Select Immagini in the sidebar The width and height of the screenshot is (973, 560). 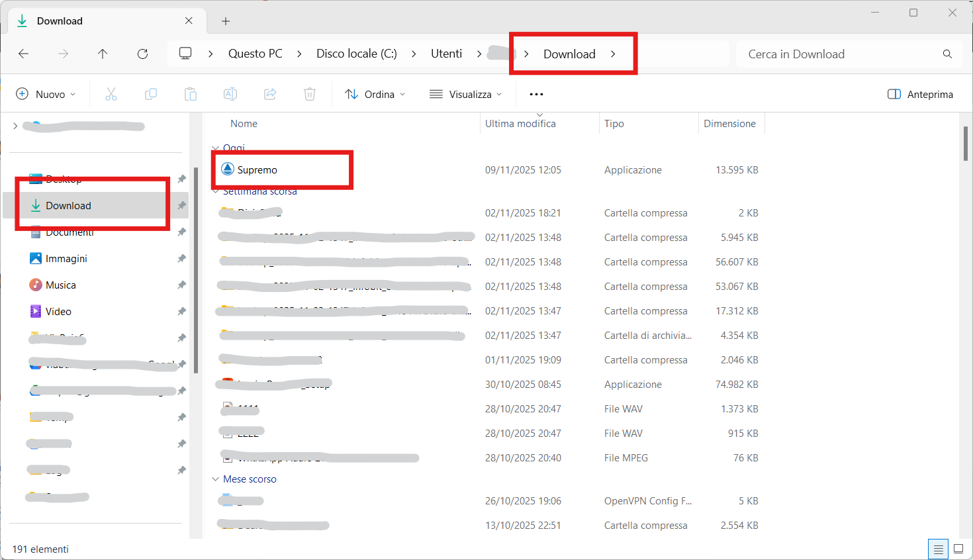(66, 259)
